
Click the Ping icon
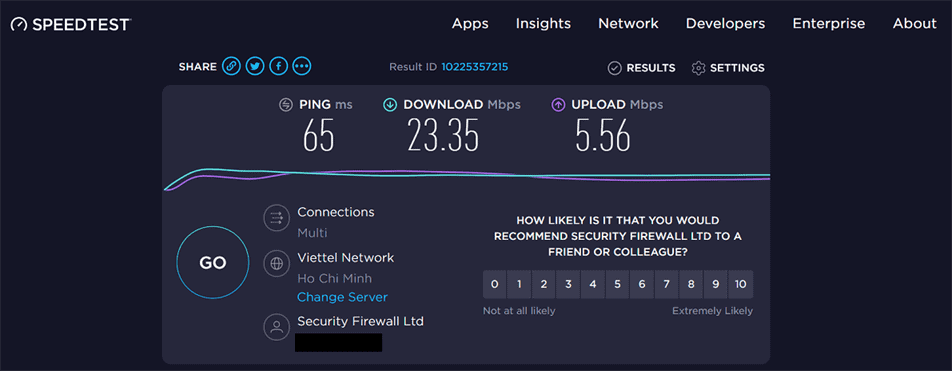285,104
